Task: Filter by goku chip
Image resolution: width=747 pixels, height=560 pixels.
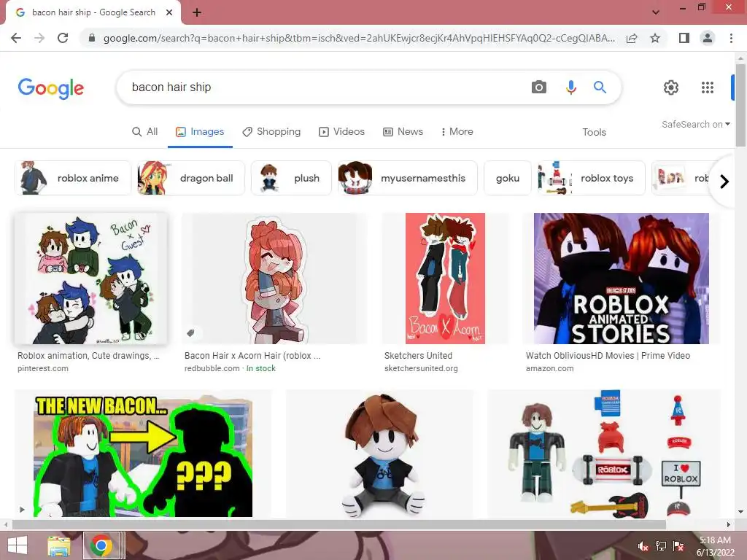Action: pos(508,178)
